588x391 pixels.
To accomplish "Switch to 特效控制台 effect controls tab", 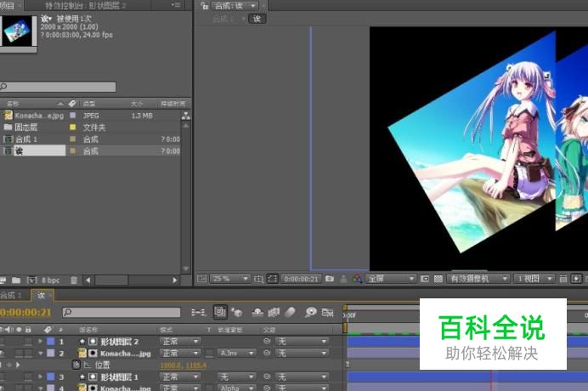I will pyautogui.click(x=86, y=6).
